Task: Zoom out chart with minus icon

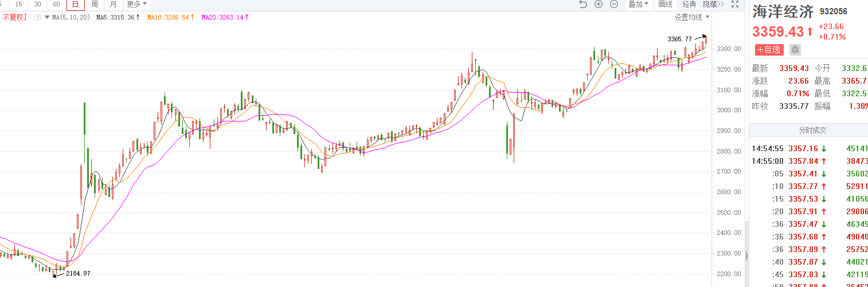Action: click(x=614, y=4)
